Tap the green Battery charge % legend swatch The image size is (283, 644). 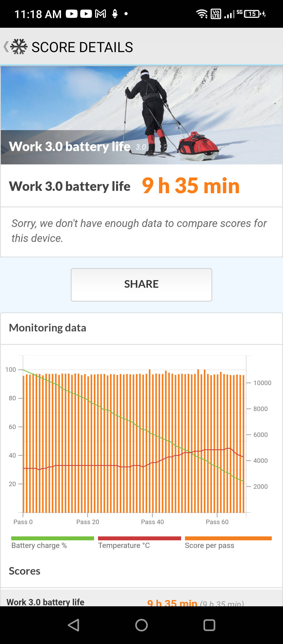pos(53,538)
